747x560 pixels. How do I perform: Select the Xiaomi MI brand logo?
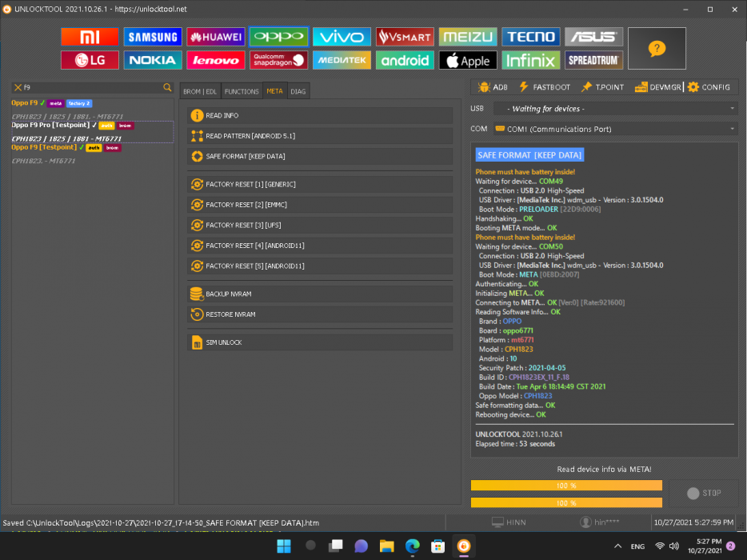point(90,37)
